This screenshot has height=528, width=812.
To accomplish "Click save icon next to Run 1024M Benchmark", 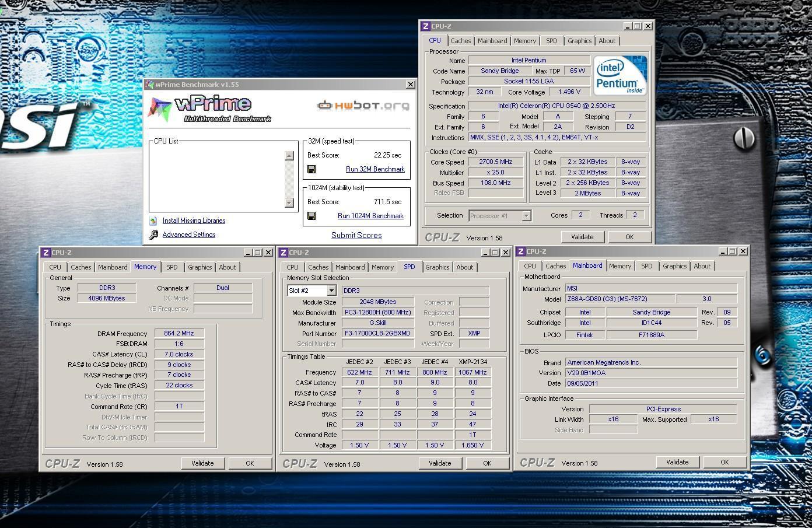I will point(311,216).
